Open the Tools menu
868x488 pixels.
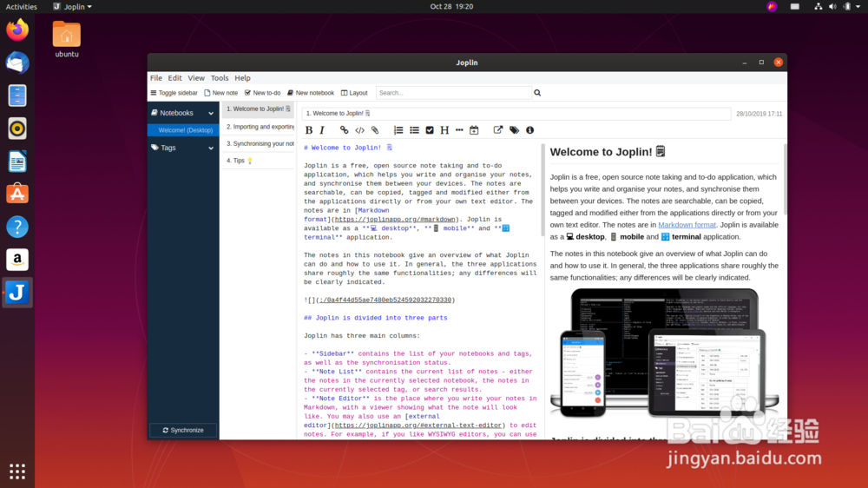[220, 78]
